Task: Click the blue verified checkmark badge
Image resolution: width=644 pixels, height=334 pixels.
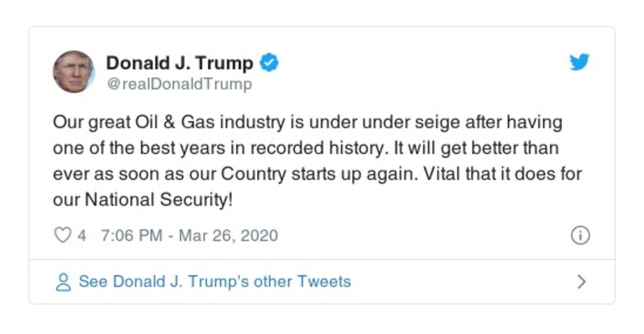Action: tap(272, 62)
